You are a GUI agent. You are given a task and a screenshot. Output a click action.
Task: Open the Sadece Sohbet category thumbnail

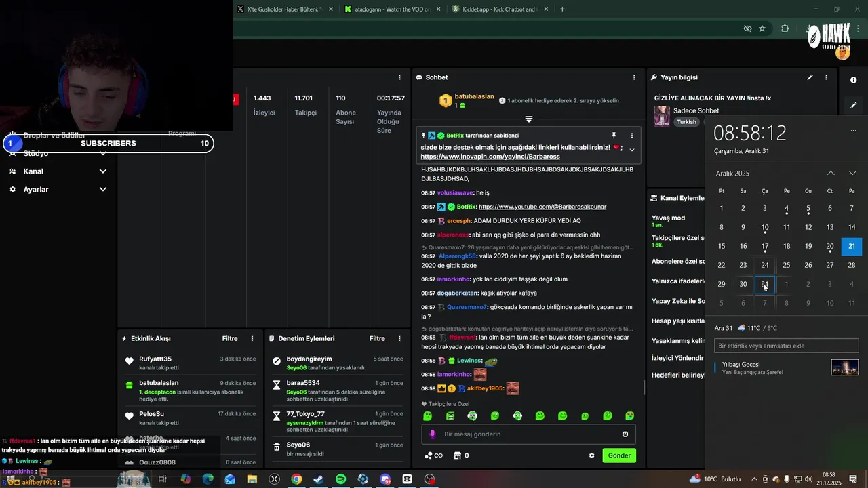(x=661, y=116)
